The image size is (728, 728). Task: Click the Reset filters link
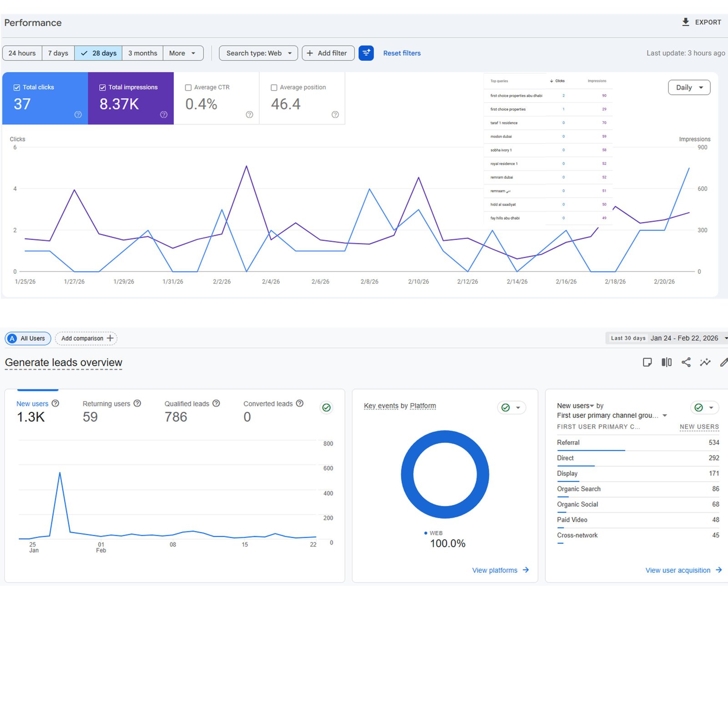point(402,53)
